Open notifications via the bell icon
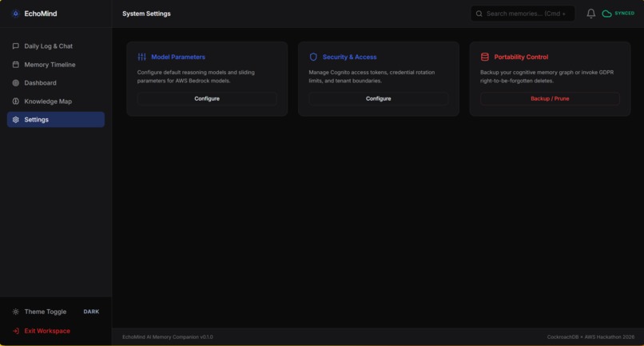The image size is (644, 346). (x=590, y=14)
